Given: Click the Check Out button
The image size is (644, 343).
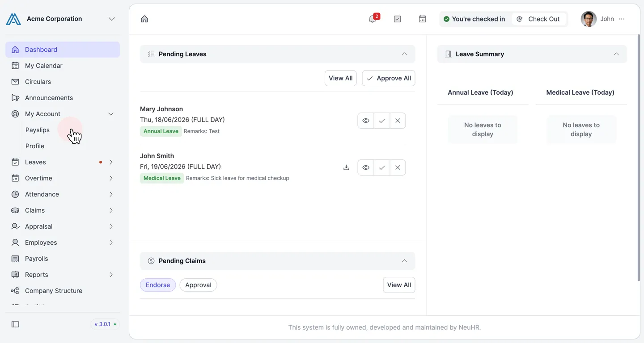Looking at the screenshot, I should 539,19.
